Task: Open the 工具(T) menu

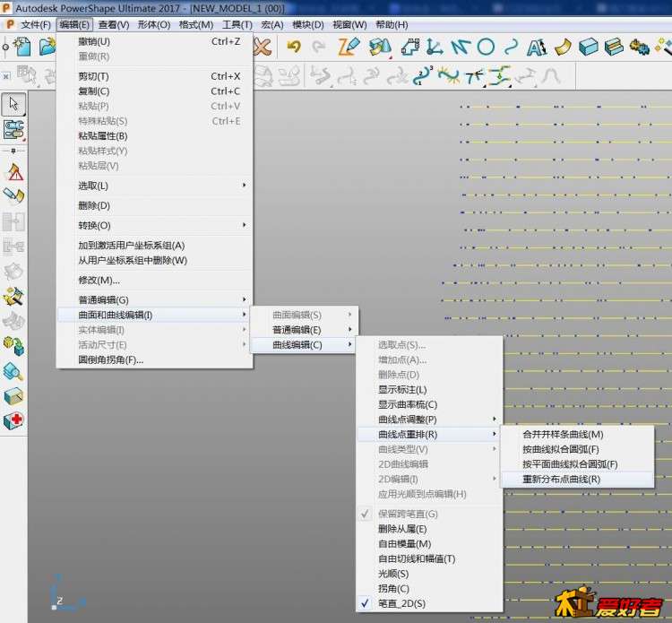Action: pos(237,25)
